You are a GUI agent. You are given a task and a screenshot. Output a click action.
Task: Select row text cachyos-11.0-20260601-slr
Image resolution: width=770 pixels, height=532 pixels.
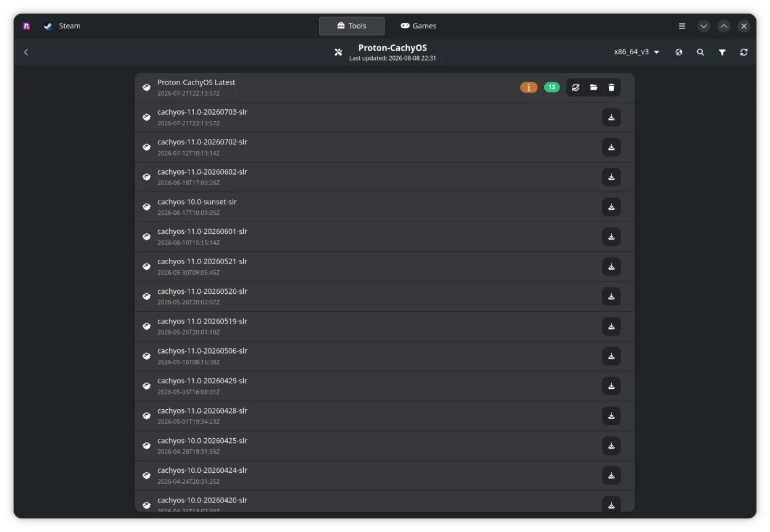pyautogui.click(x=202, y=231)
